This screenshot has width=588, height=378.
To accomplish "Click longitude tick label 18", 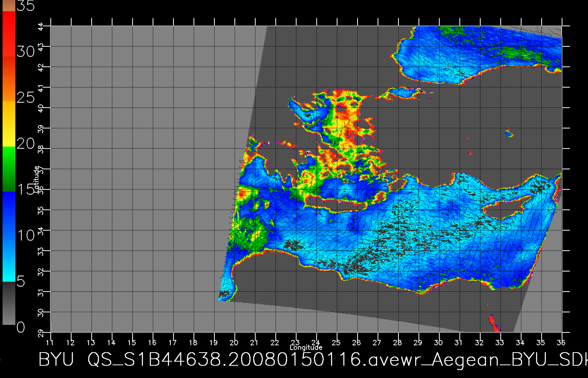I will pyautogui.click(x=193, y=343).
